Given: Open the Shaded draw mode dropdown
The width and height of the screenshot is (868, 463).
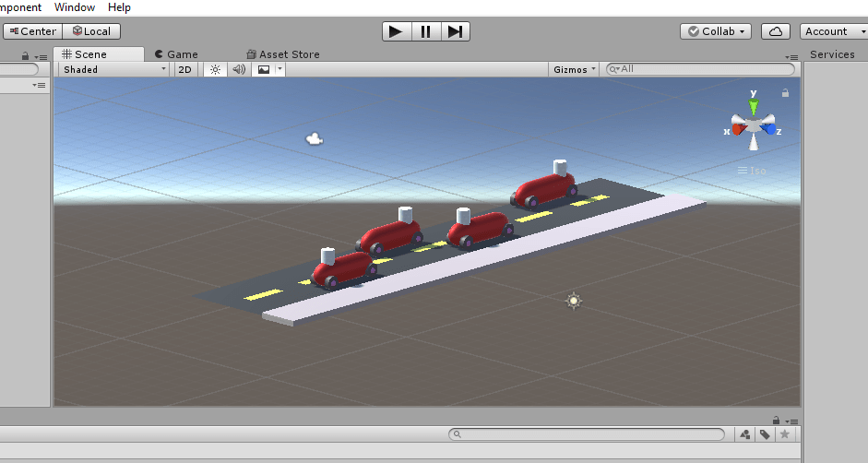Looking at the screenshot, I should (x=114, y=69).
